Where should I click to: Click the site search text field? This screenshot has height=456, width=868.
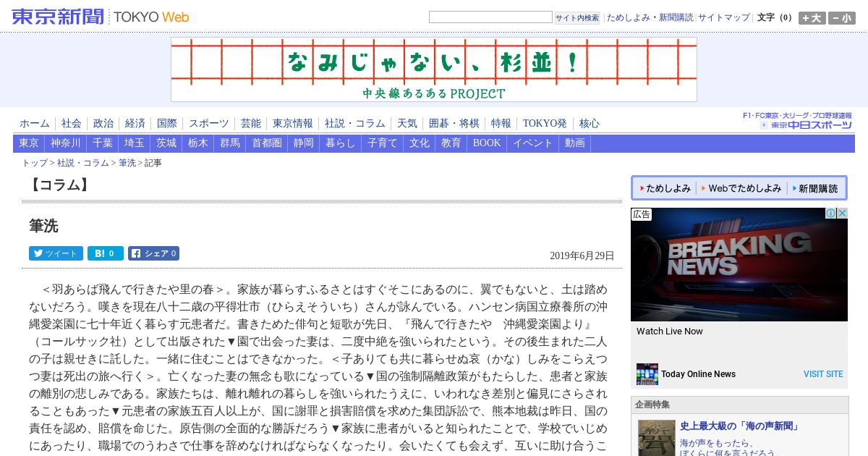pyautogui.click(x=490, y=17)
